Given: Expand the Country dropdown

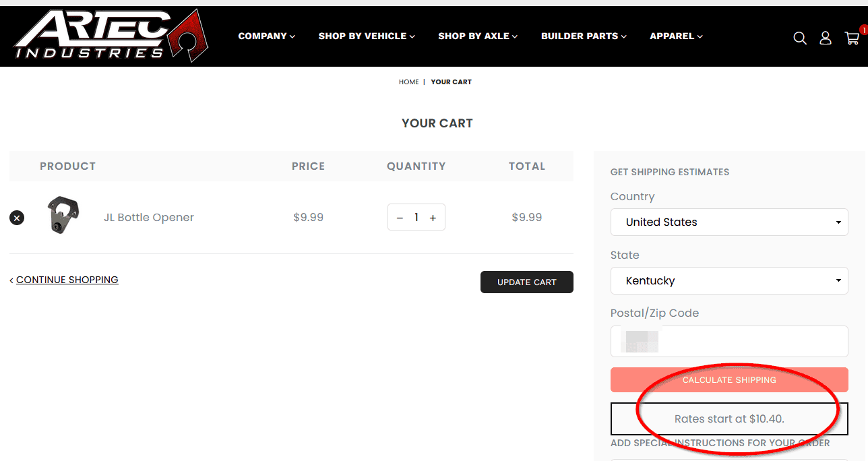Looking at the screenshot, I should click(729, 222).
